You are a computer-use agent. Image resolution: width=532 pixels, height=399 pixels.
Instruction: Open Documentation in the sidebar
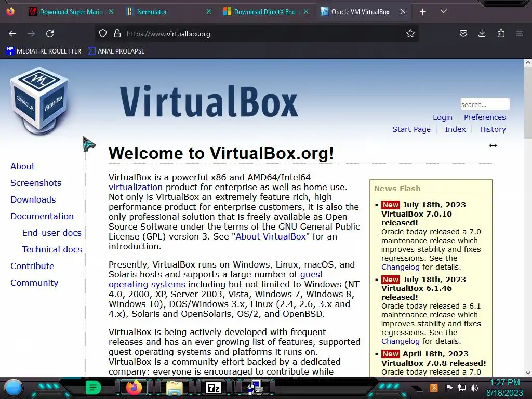coord(42,217)
